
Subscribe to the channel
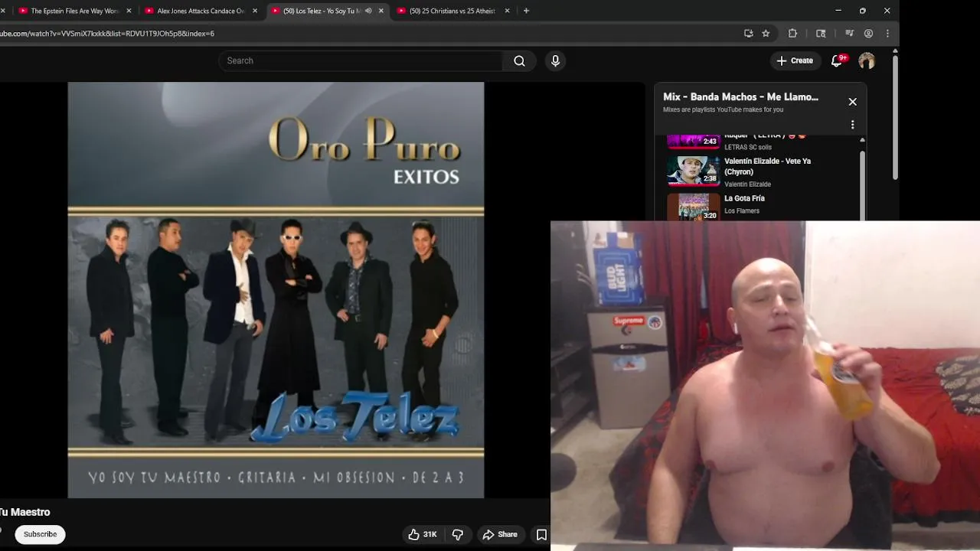click(x=40, y=534)
